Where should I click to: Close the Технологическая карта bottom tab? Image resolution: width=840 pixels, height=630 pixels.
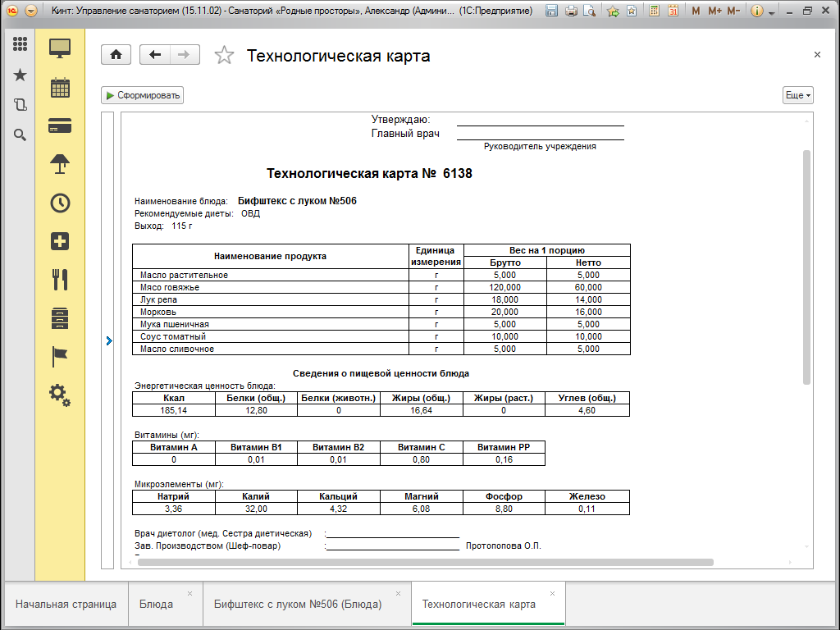coord(552,594)
